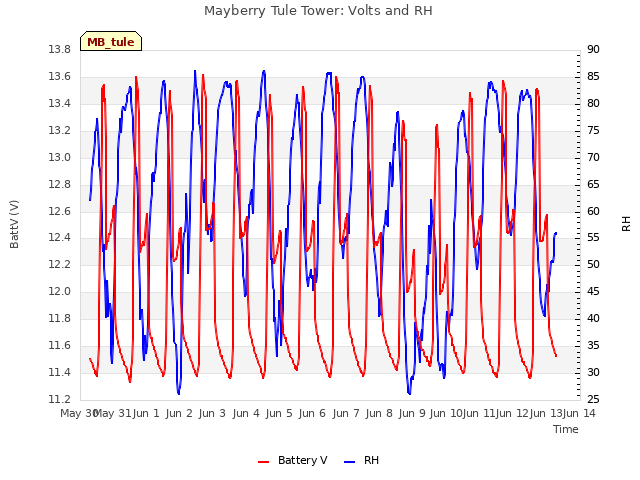The width and height of the screenshot is (640, 480).
Task: Click the 'Jun 6' date tick label
Action: [312, 413]
